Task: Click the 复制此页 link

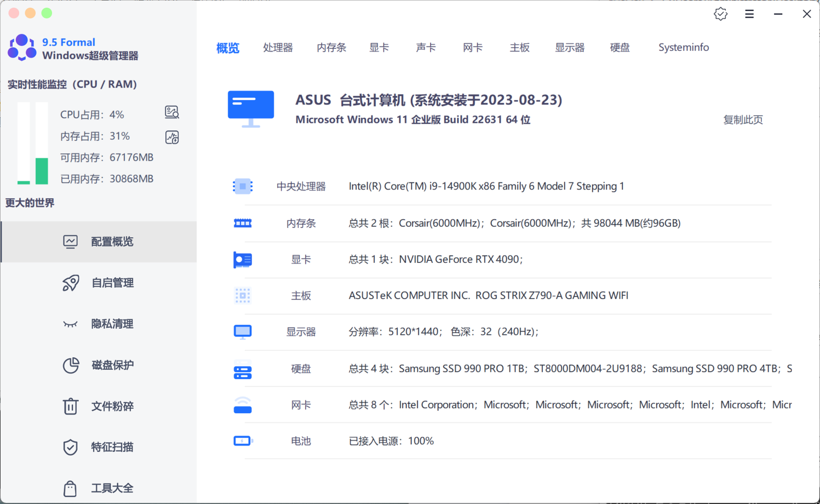Action: [743, 120]
